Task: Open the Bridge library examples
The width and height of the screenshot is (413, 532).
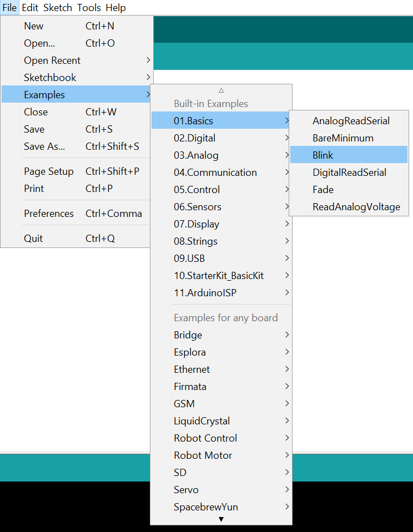Action: (x=221, y=335)
